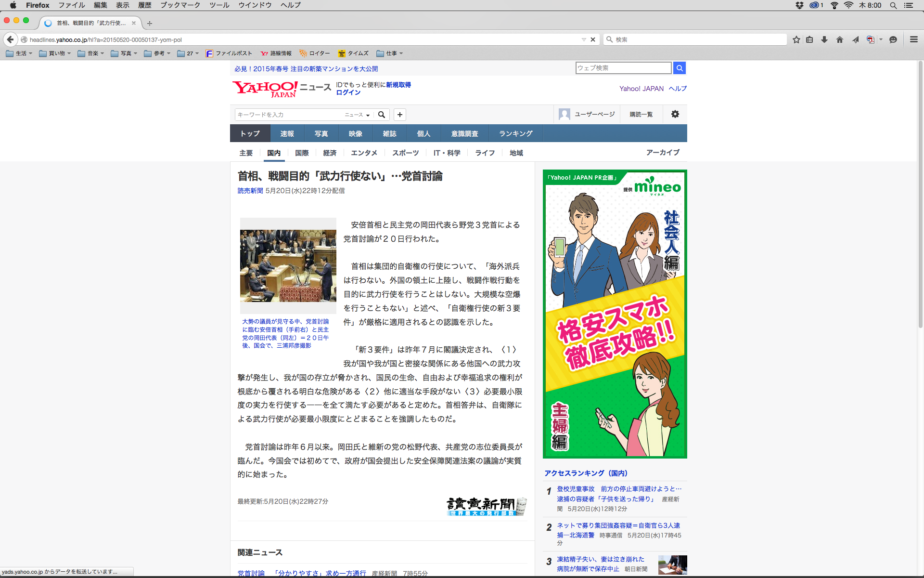Viewport: 924px width, 578px height.
Task: Open the downloads arrow icon
Action: coord(824,39)
